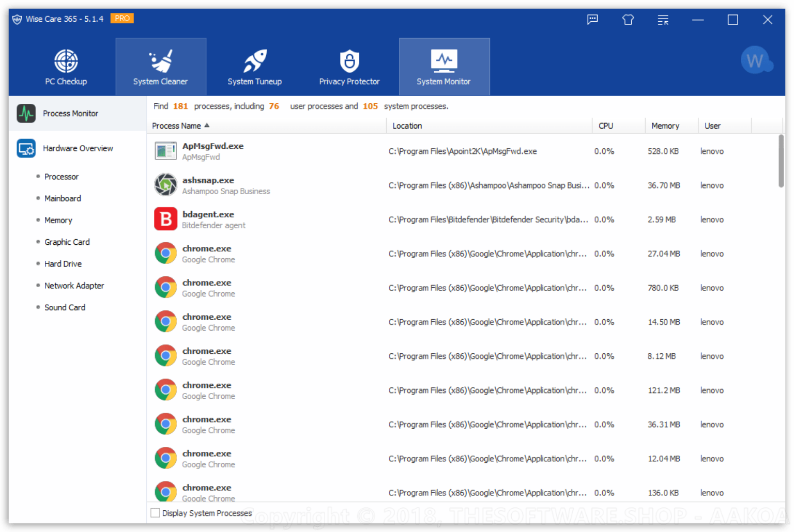The height and width of the screenshot is (532, 794).
Task: Open the Memory hardware page
Action: point(58,220)
